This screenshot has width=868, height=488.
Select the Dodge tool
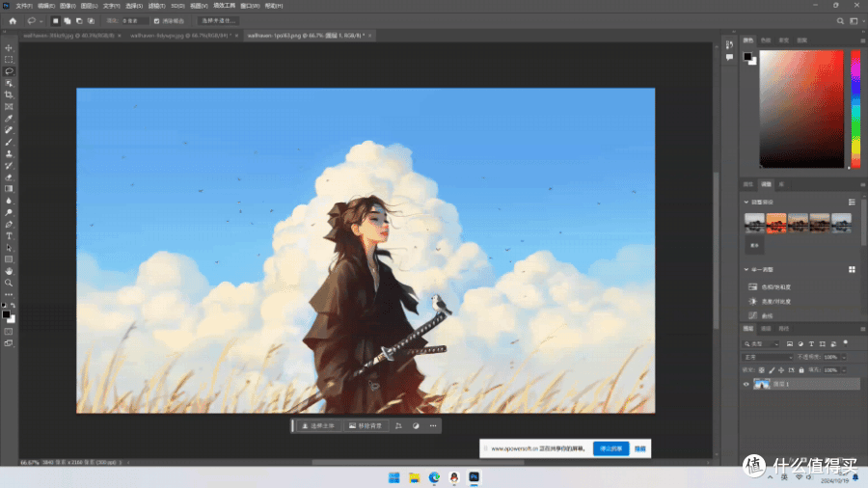click(x=9, y=212)
